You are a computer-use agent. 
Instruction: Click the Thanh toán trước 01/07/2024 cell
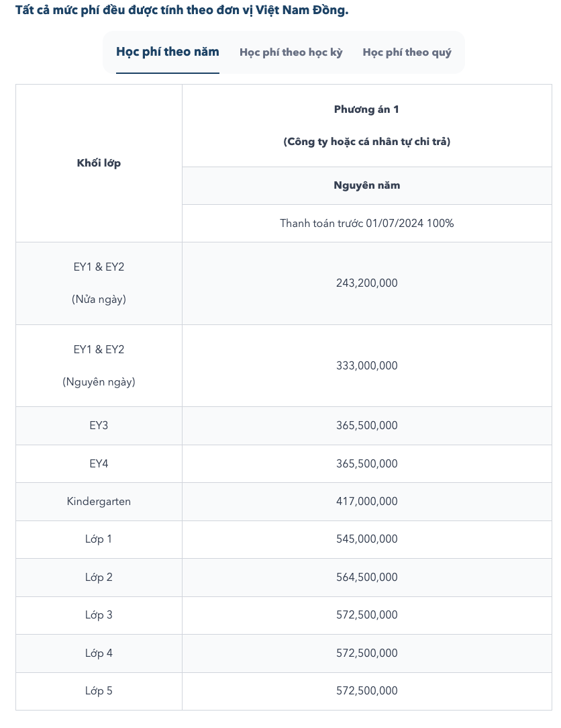[366, 224]
